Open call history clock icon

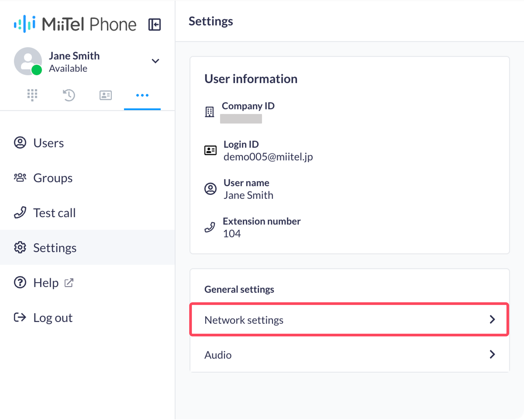pos(69,95)
